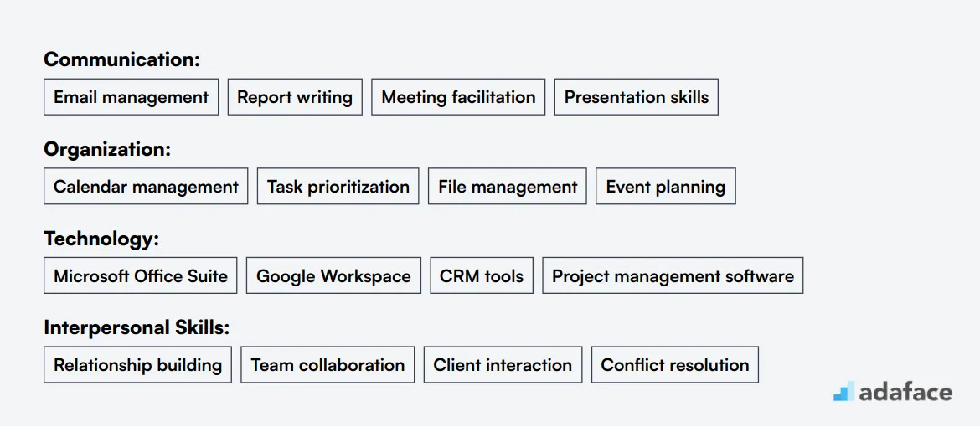
Task: Click the Meeting facilitation tag
Action: click(458, 97)
